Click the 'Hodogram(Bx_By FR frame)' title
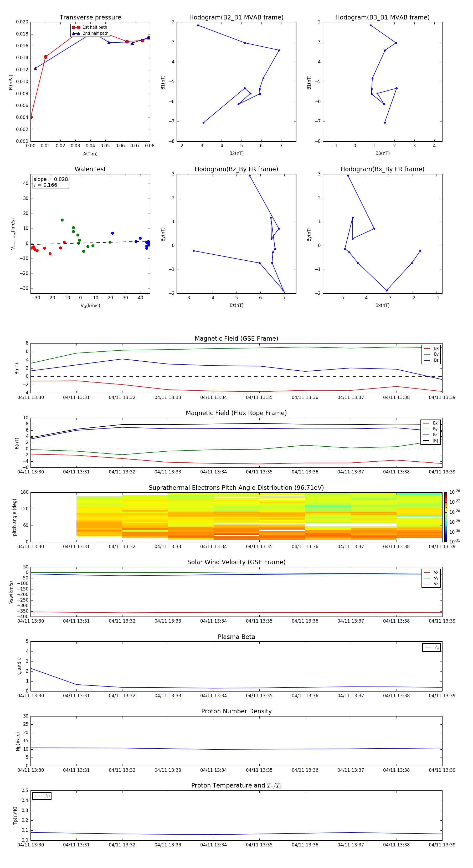Viewport: 473px width, 868px height. click(x=382, y=169)
